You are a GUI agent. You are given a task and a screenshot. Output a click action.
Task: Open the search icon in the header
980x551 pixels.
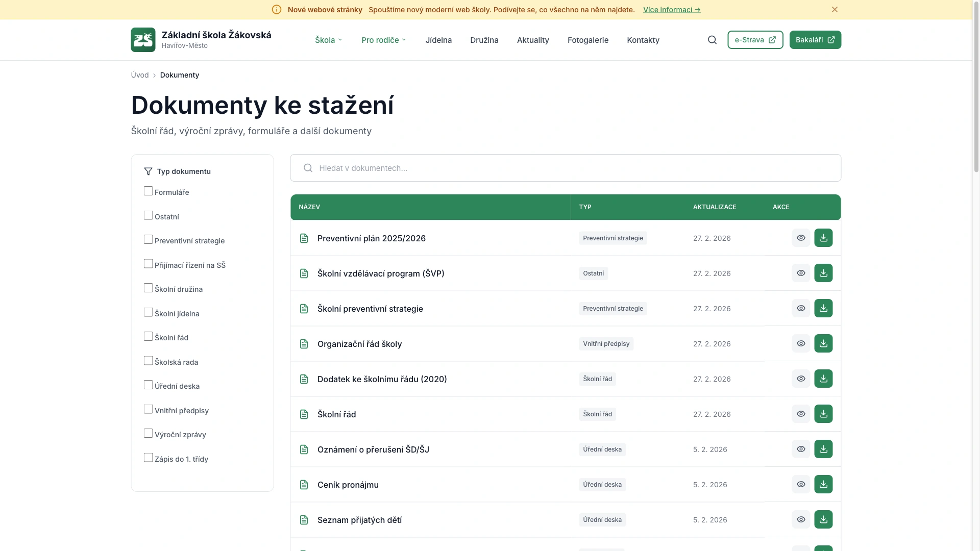click(x=712, y=39)
